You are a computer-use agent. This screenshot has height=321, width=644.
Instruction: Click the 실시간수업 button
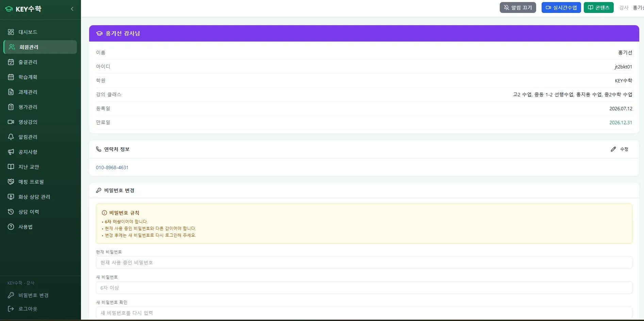[561, 7]
